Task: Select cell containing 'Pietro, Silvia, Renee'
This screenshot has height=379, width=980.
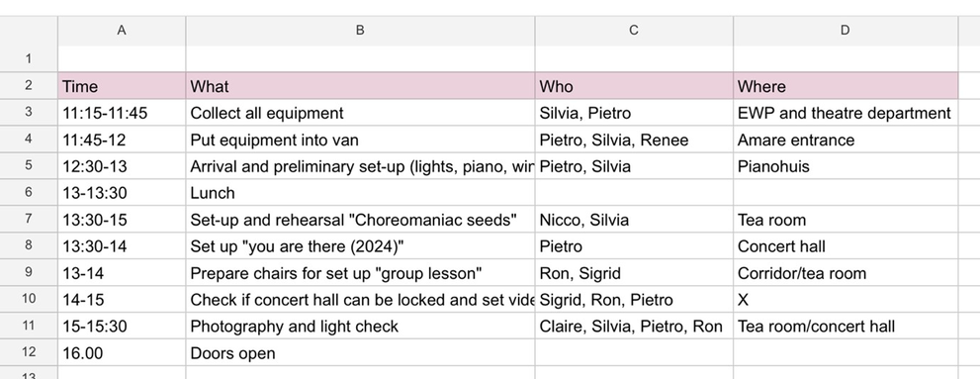Action: tap(634, 140)
